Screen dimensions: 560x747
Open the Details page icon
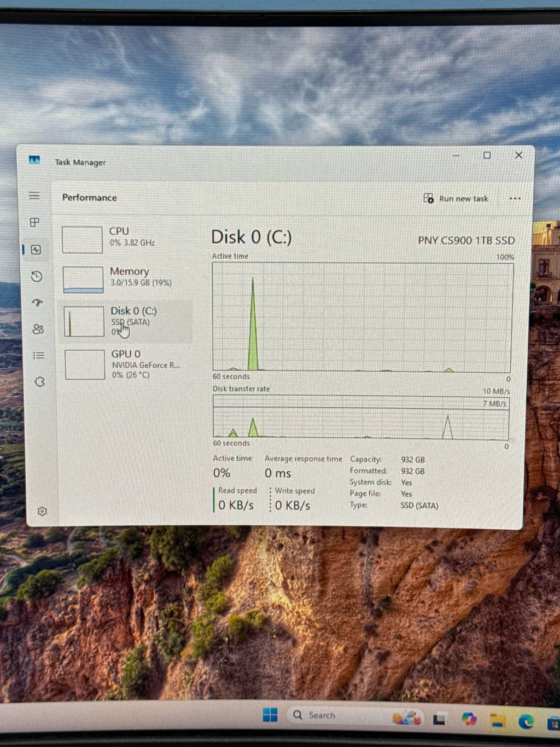(39, 355)
